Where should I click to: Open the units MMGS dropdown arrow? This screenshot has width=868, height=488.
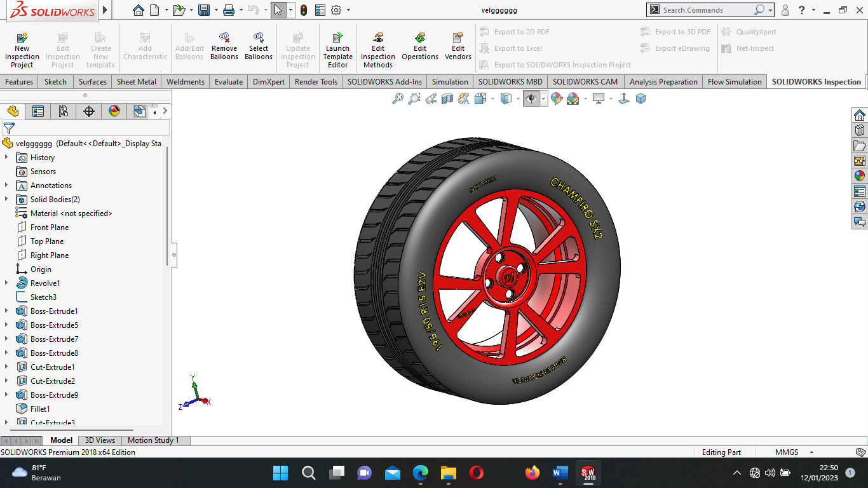click(811, 452)
